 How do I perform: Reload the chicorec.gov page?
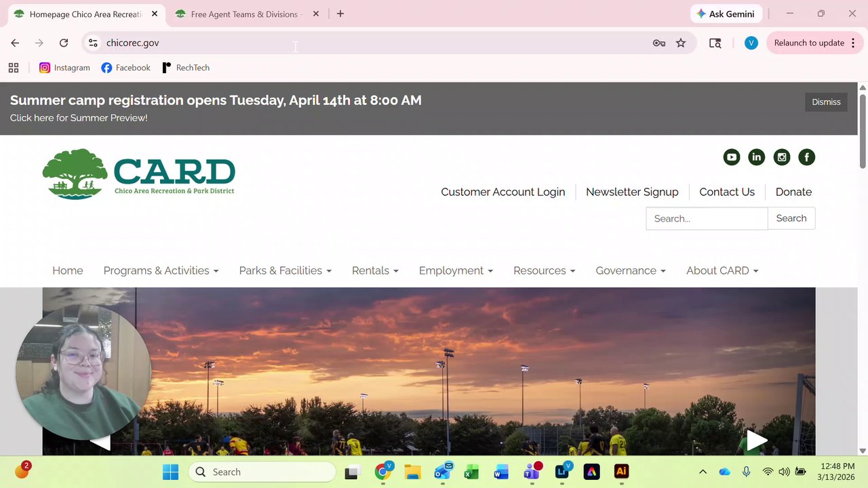(64, 43)
